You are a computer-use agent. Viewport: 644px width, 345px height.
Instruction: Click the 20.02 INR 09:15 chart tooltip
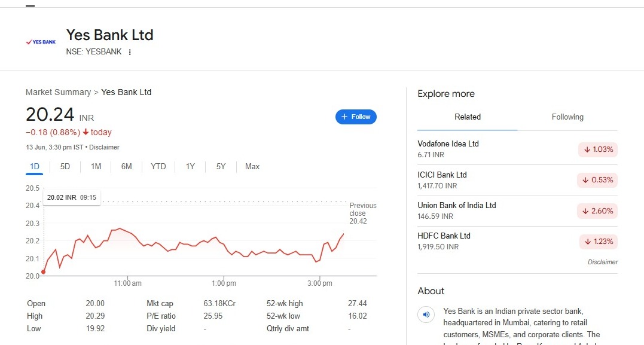tap(72, 197)
